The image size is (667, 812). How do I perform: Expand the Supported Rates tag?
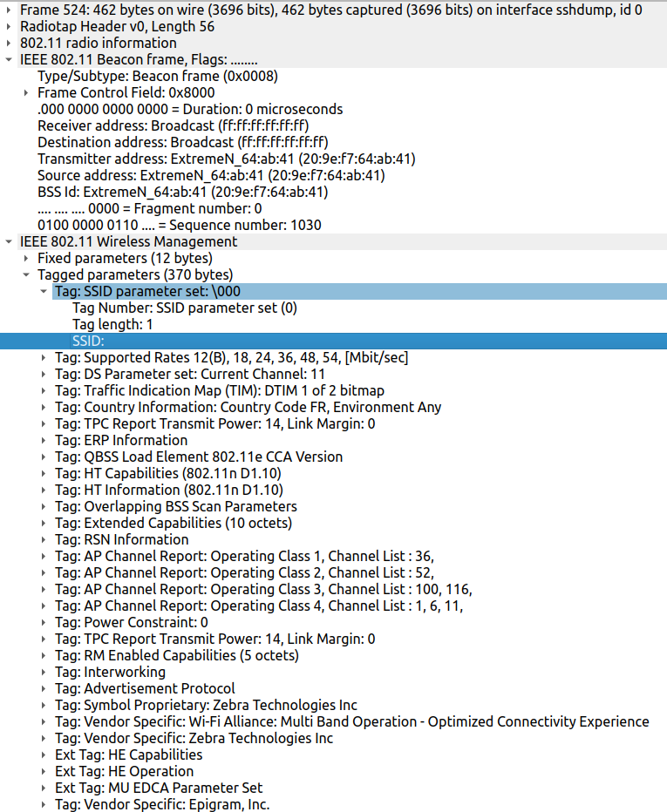pos(44,358)
